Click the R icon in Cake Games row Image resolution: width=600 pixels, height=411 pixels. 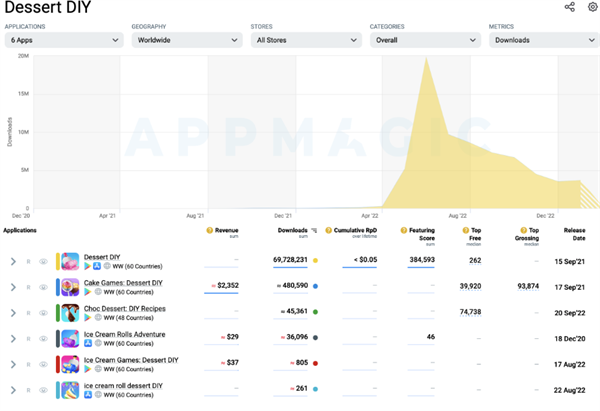(28, 287)
